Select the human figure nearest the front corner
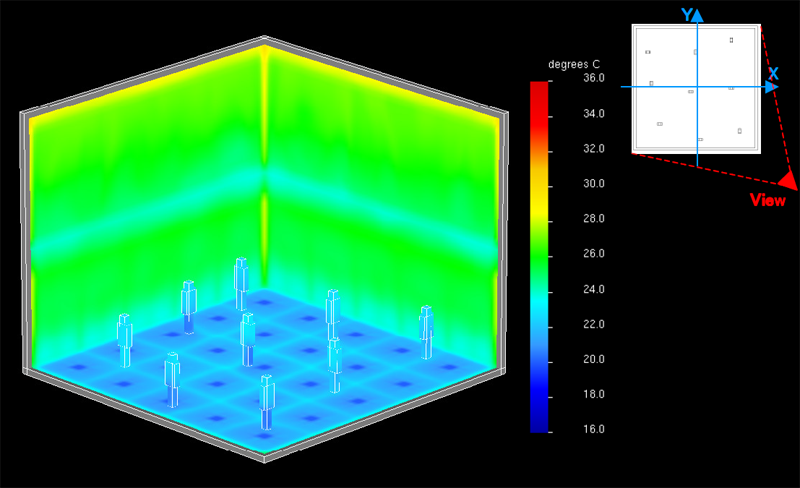 coord(267,402)
